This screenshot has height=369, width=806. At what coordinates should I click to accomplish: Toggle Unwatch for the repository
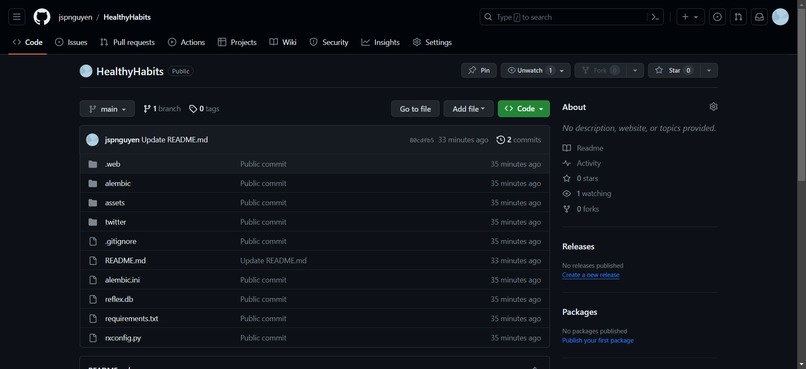click(536, 70)
